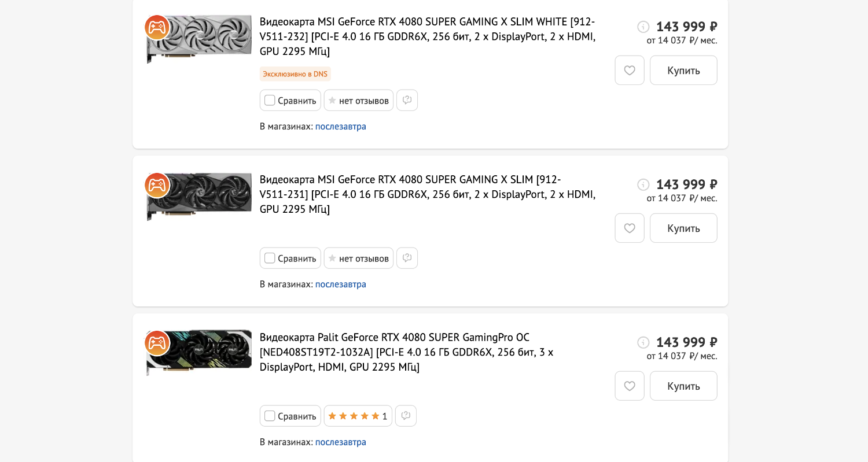This screenshot has height=462, width=868.
Task: Add Palit GamingPro OC to wishlist
Action: pos(629,386)
